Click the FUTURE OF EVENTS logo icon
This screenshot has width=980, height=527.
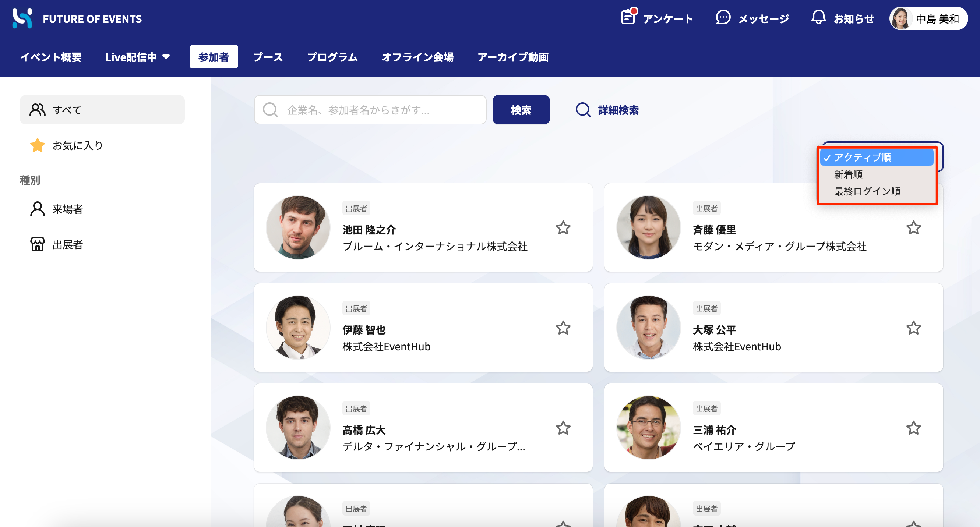[22, 18]
